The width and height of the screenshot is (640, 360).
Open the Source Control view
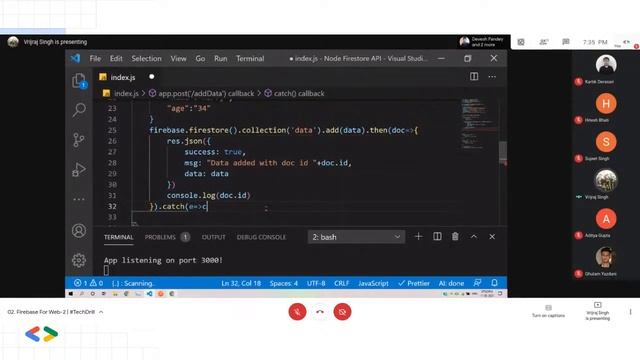(x=78, y=140)
